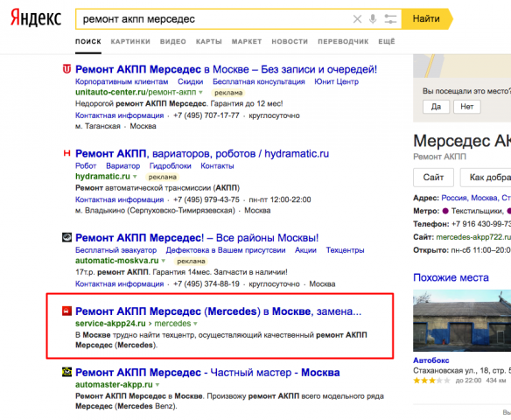Click the Как добраться button
511x420 pixels.
click(x=486, y=178)
